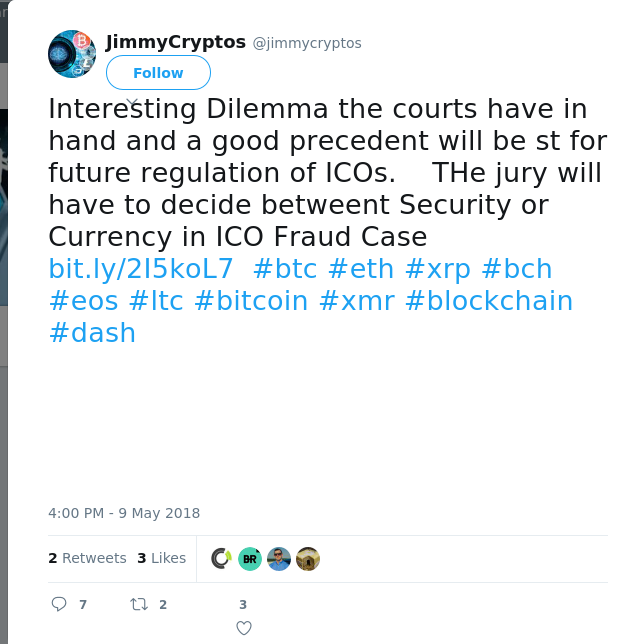640x644 pixels.
Task: Follow the JimmyCryptos account
Action: coord(158,73)
